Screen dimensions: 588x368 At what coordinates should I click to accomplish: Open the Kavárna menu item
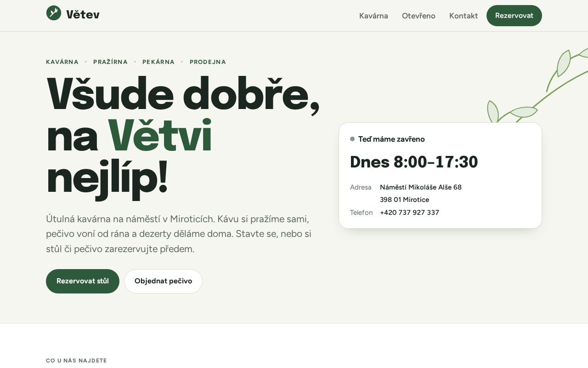373,16
